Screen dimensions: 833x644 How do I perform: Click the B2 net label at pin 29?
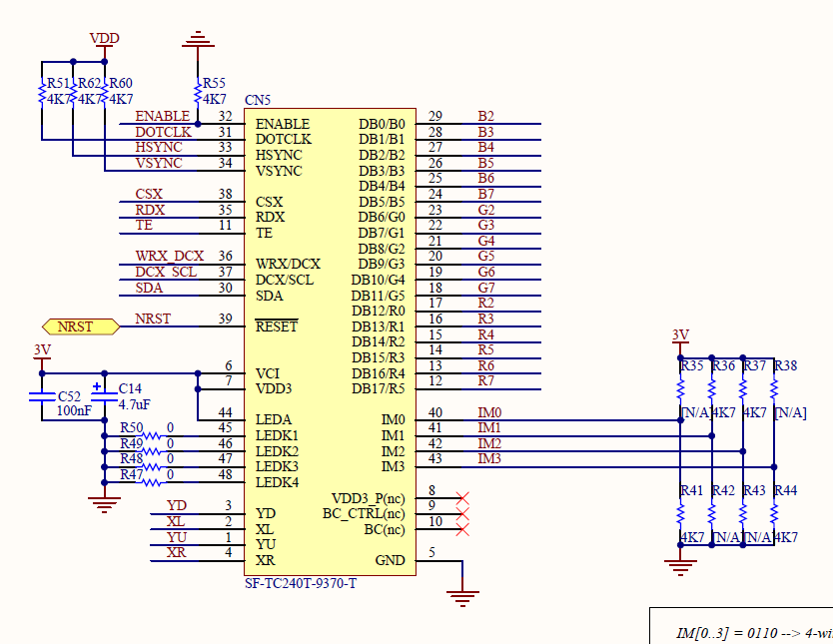[486, 116]
